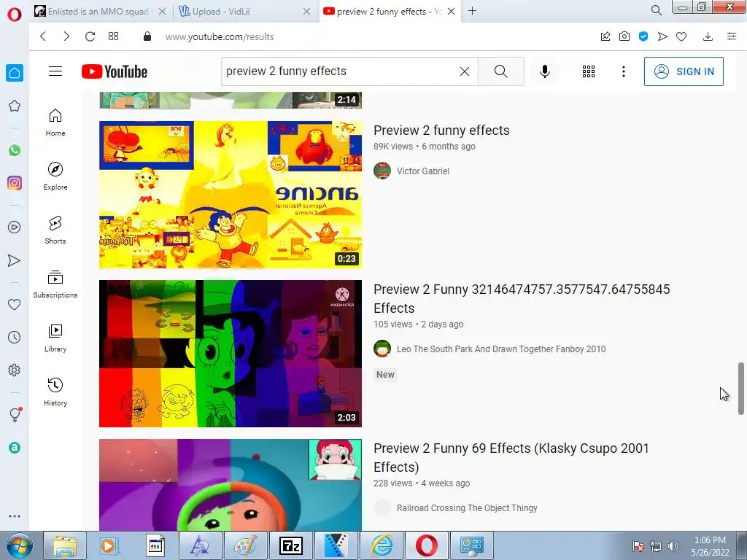The height and width of the screenshot is (560, 747).
Task: Add page to bookmarks heart icon
Action: [681, 36]
